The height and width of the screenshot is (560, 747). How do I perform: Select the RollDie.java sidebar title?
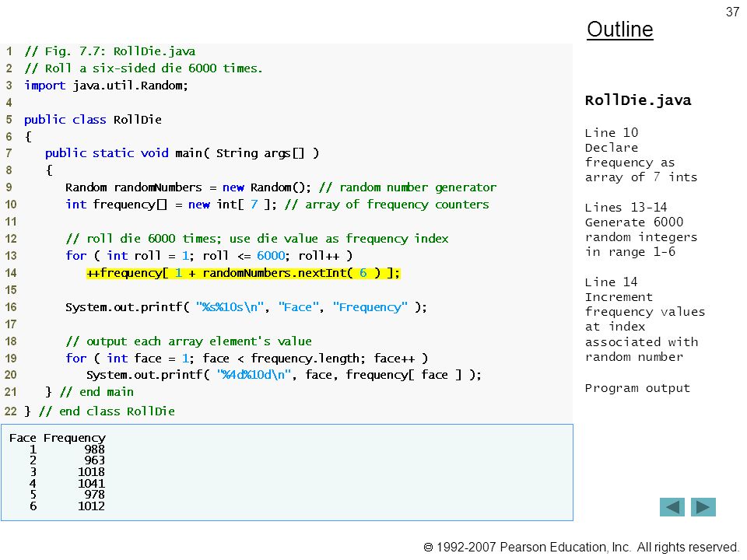[x=638, y=100]
